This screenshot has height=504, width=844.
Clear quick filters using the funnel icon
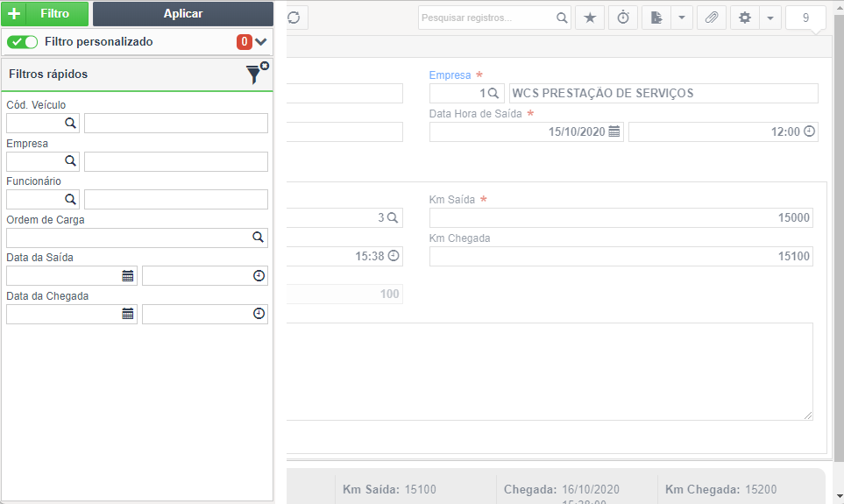point(256,73)
